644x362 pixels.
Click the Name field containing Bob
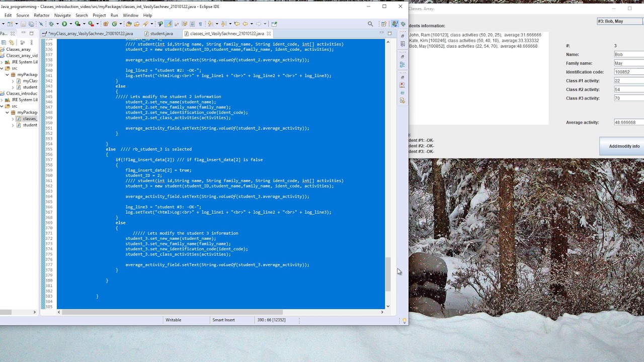click(629, 54)
